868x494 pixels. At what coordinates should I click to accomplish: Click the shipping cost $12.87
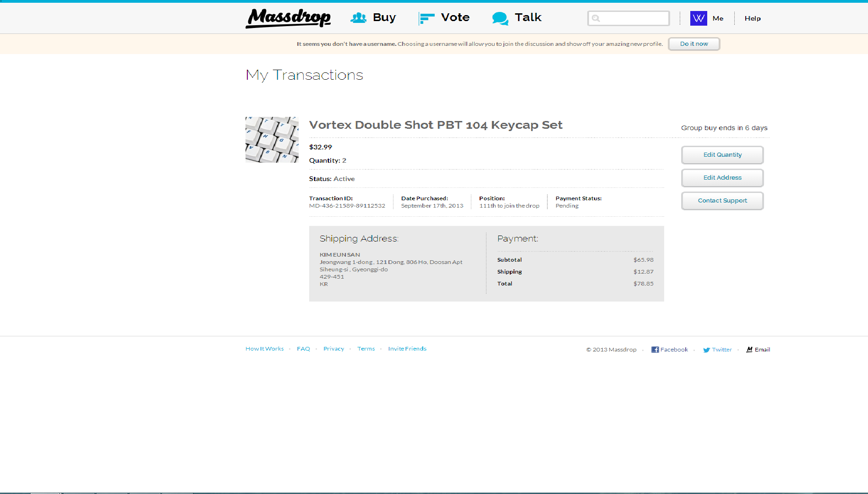pos(644,272)
